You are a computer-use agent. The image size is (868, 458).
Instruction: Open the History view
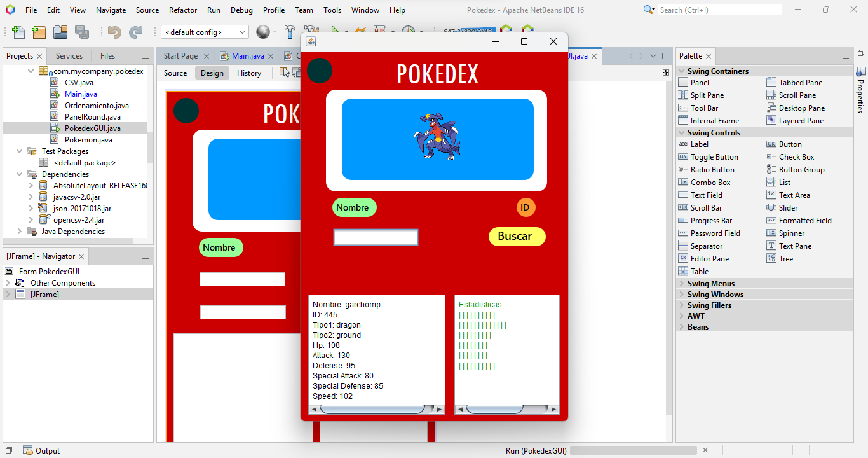249,73
